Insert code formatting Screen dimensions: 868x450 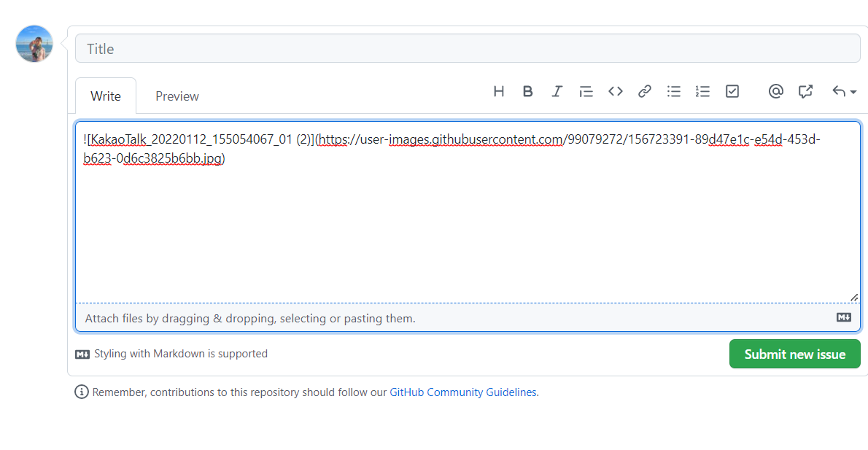pos(616,91)
